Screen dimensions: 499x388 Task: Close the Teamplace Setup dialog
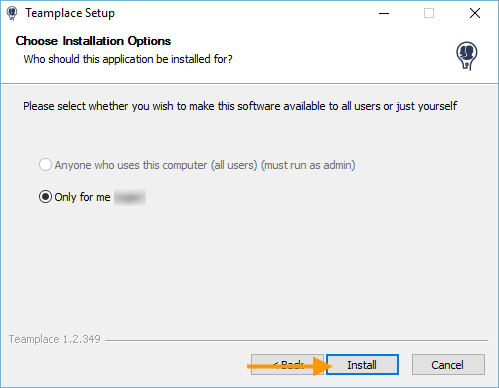[x=475, y=13]
